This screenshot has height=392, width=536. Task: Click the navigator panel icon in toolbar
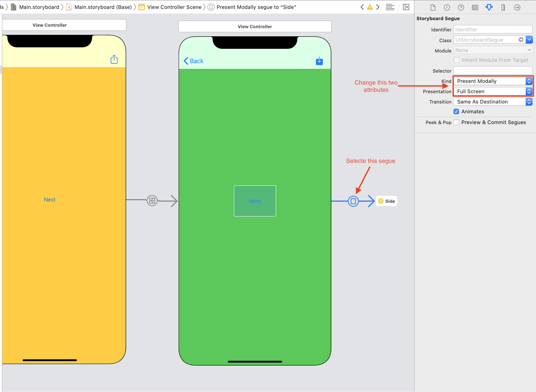coord(407,7)
